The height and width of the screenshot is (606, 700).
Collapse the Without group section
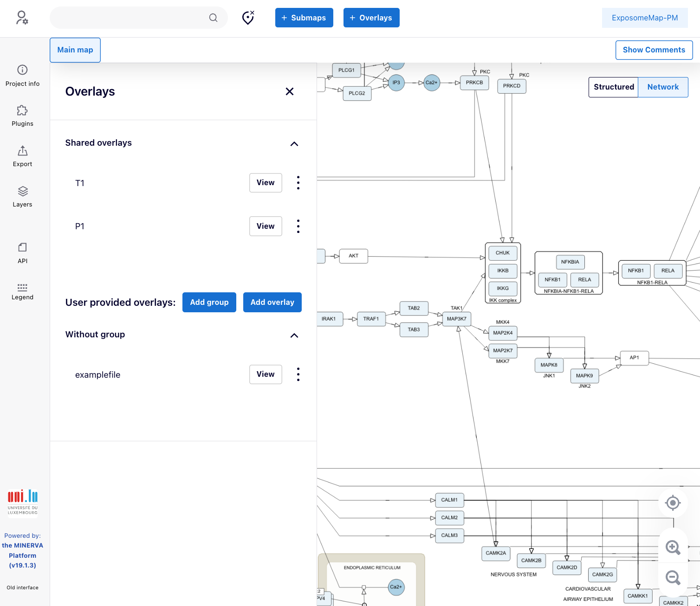point(294,335)
